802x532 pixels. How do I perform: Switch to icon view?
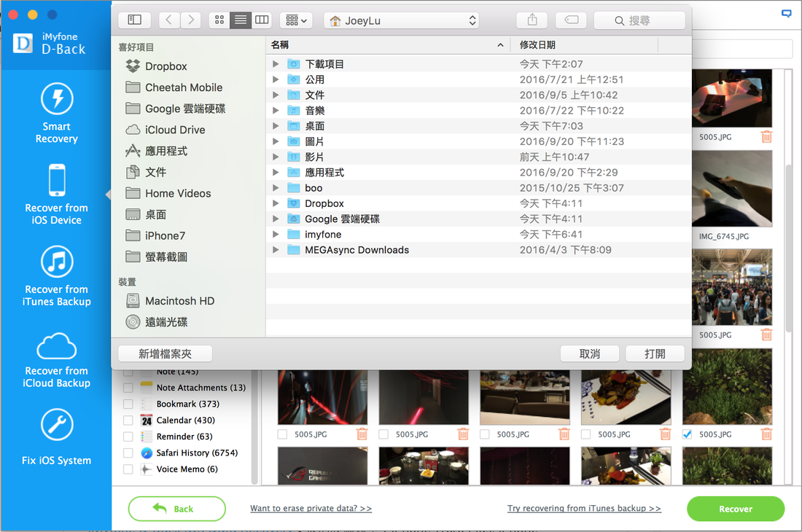[219, 20]
